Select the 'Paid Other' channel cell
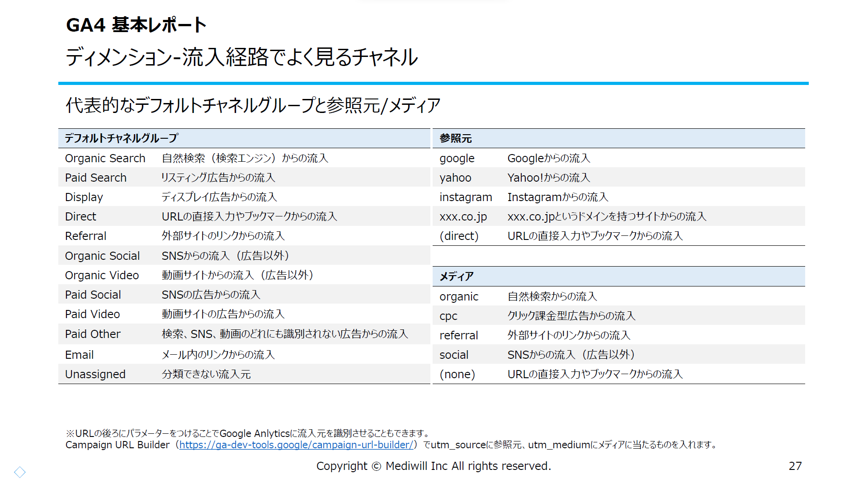The width and height of the screenshot is (868, 488). (93, 334)
